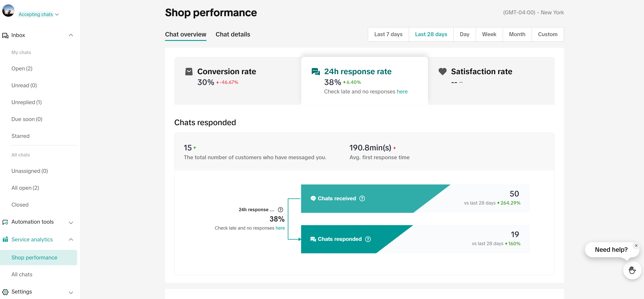Click the help icon beside Chats responded
Image resolution: width=644 pixels, height=299 pixels.
click(x=368, y=239)
